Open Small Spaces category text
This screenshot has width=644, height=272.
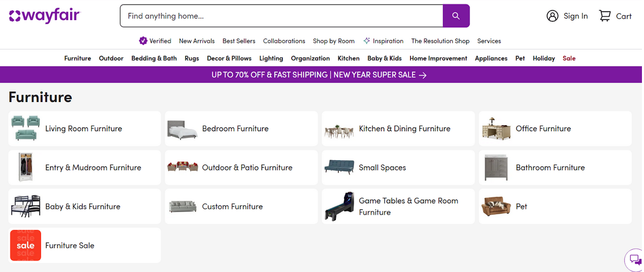coord(383,167)
